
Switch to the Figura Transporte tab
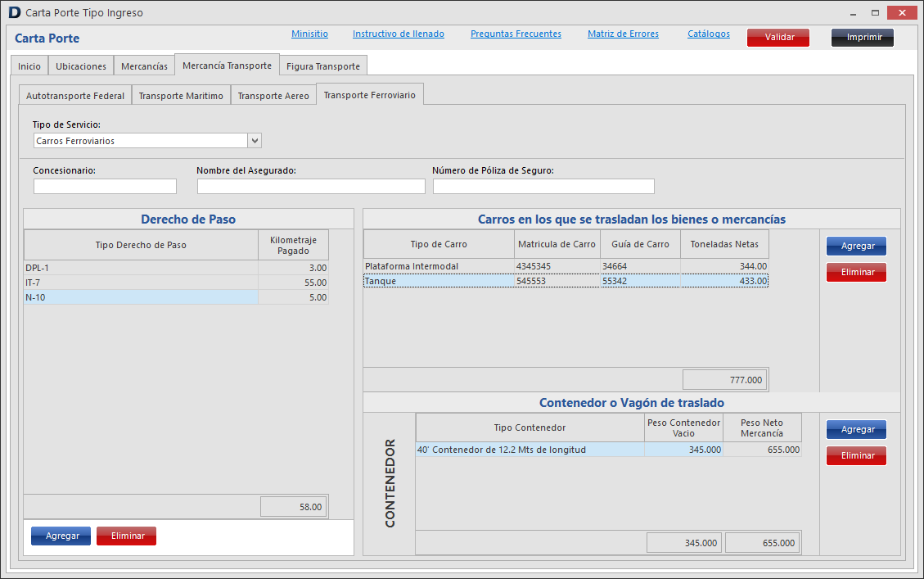(x=322, y=66)
